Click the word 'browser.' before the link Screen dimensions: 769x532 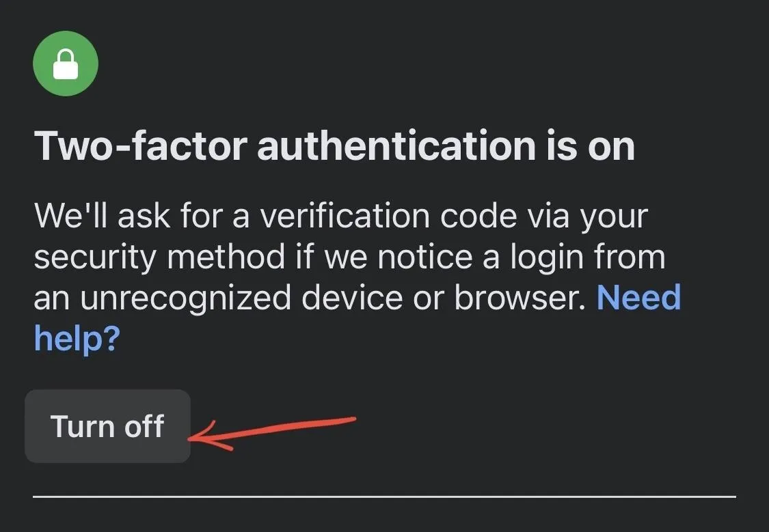tap(520, 297)
